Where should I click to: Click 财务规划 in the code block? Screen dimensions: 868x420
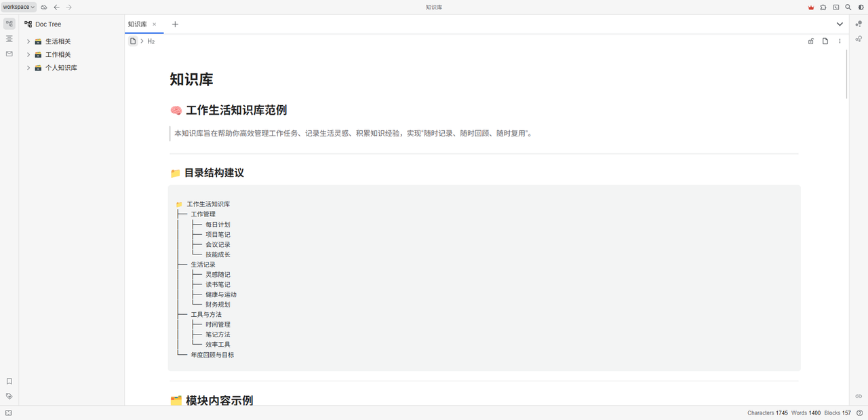point(218,305)
